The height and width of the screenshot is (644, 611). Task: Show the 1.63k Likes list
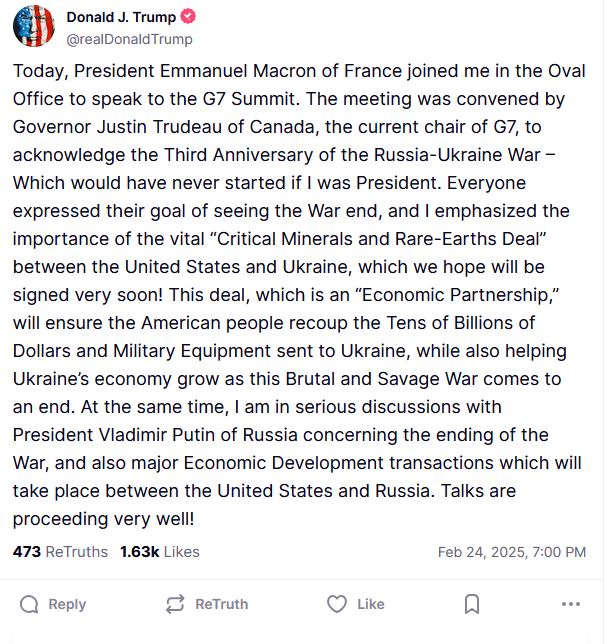point(160,552)
